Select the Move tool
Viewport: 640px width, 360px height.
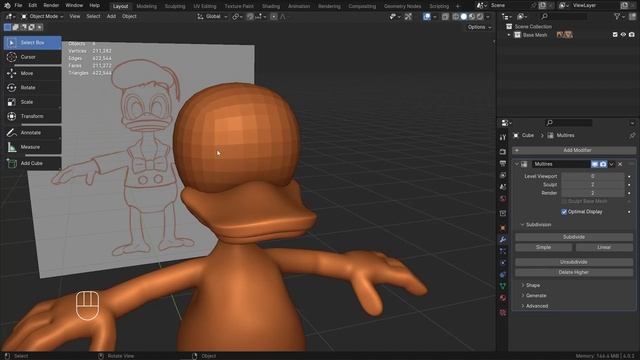tap(33, 73)
